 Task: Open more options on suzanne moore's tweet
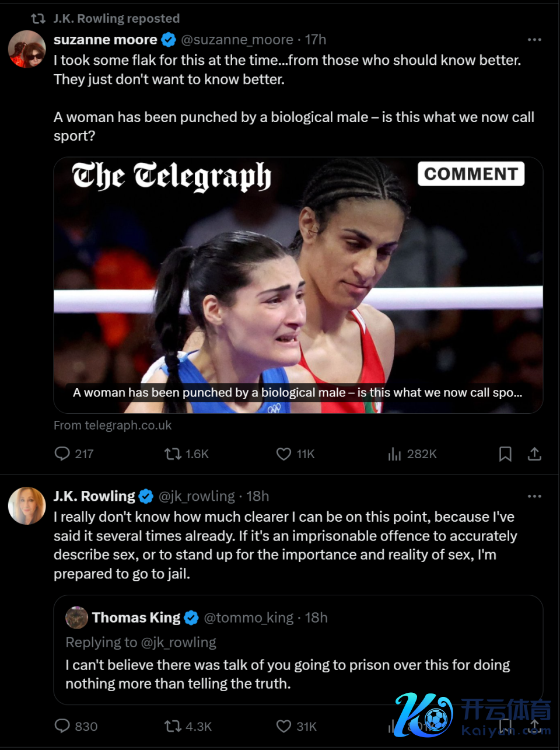pos(534,40)
